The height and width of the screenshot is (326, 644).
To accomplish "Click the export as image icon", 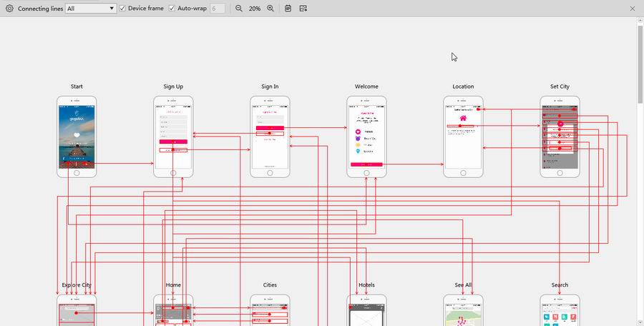I will pyautogui.click(x=303, y=8).
